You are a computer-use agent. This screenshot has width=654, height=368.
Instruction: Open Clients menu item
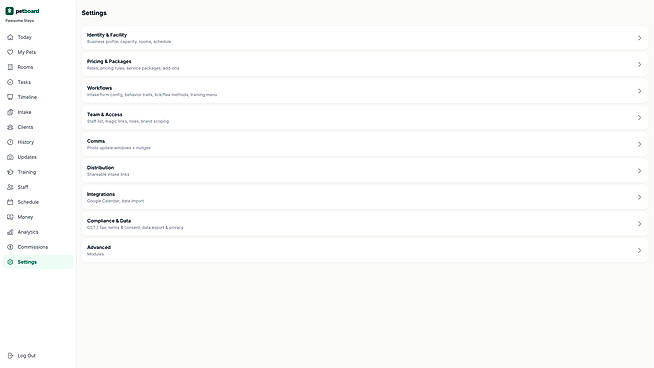pyautogui.click(x=38, y=127)
